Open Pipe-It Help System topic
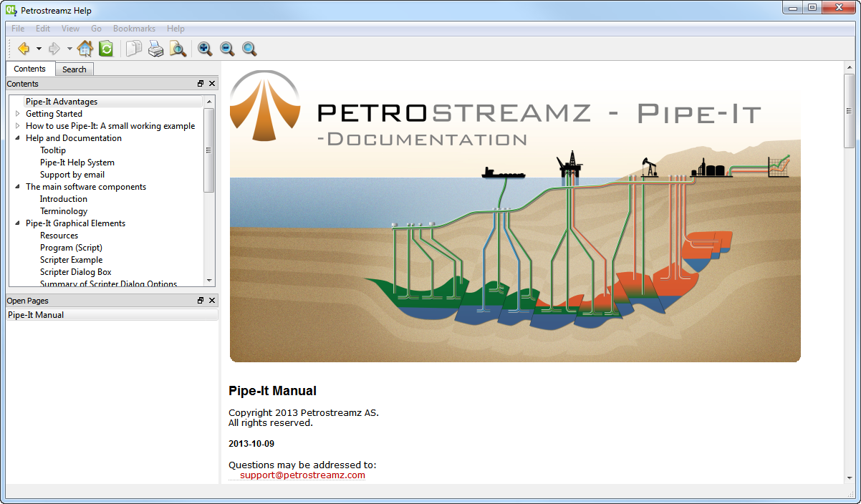The width and height of the screenshot is (861, 504). tap(77, 163)
